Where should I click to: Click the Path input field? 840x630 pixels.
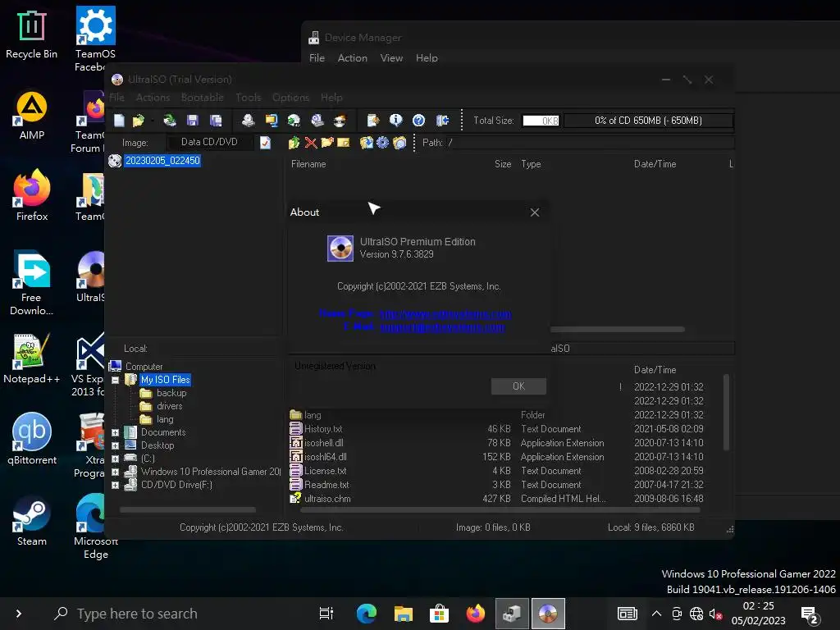[589, 143]
